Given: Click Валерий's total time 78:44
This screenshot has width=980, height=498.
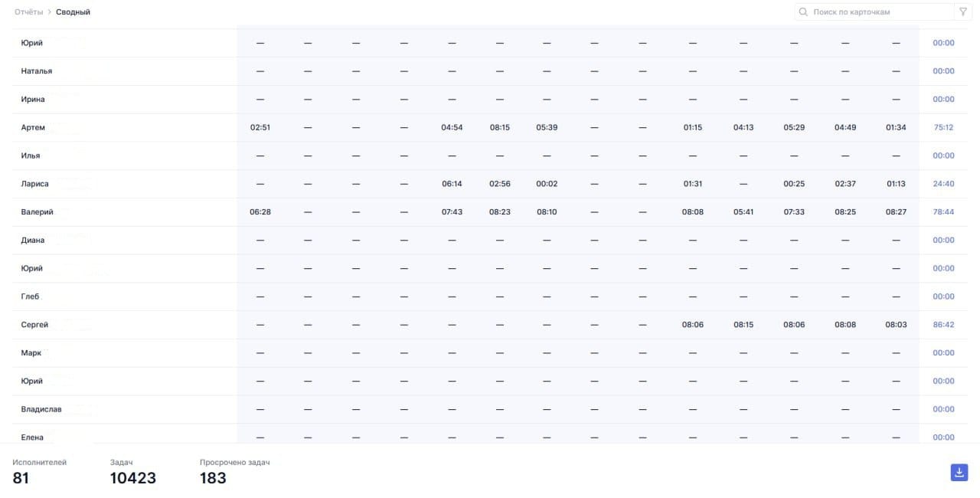Looking at the screenshot, I should pyautogui.click(x=943, y=212).
